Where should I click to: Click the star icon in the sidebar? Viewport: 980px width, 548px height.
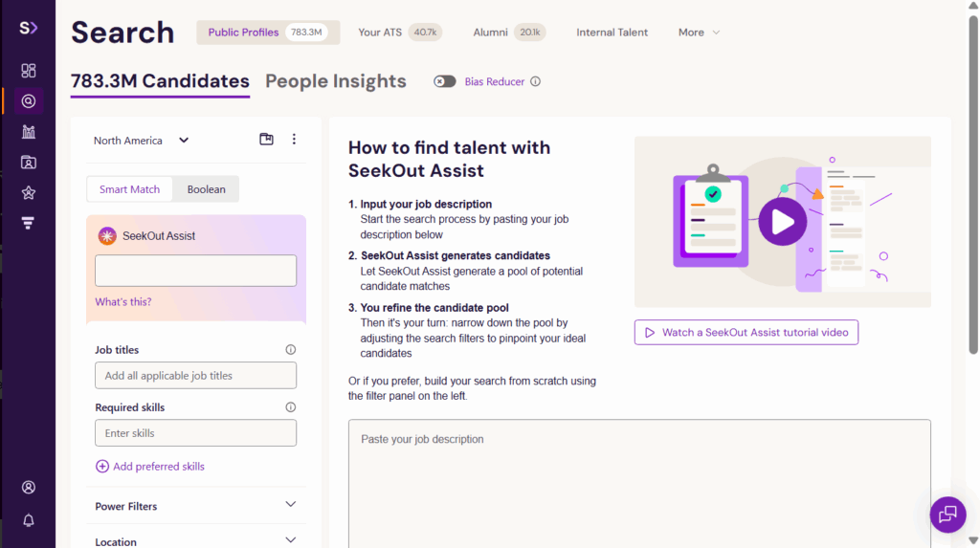[x=29, y=193]
